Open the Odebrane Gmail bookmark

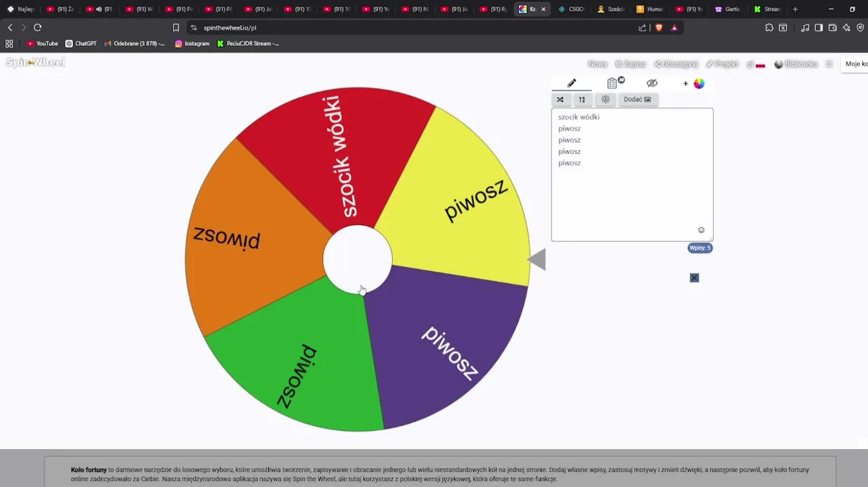(x=135, y=43)
